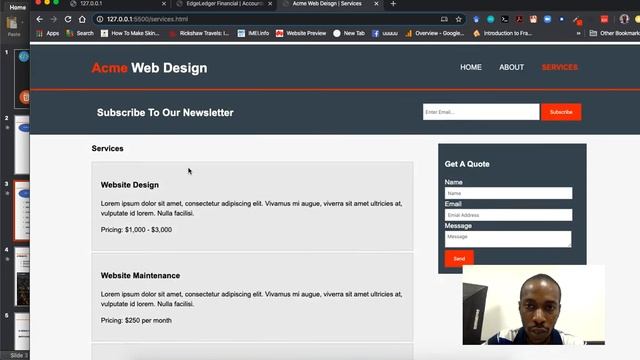Close the '127.0.0.1' tab

tap(164, 4)
